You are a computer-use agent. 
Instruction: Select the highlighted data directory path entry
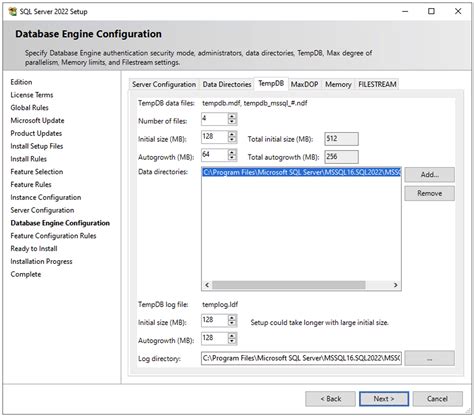(301, 172)
